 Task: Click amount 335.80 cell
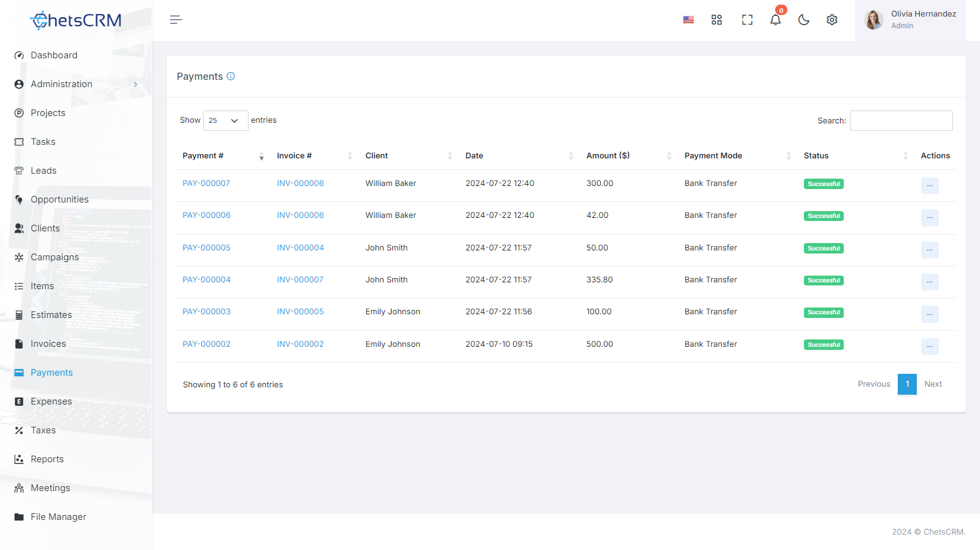[x=600, y=280]
